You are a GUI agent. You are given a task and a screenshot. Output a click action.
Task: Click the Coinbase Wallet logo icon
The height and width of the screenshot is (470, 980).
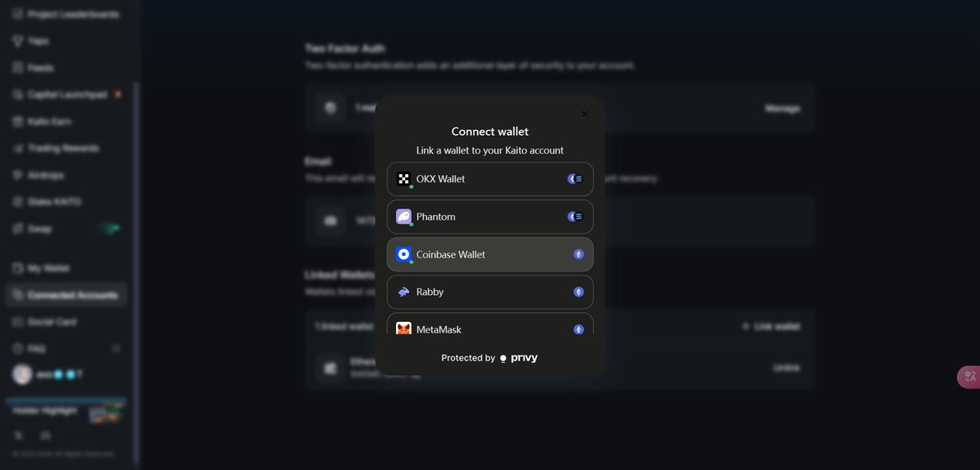[x=403, y=254]
